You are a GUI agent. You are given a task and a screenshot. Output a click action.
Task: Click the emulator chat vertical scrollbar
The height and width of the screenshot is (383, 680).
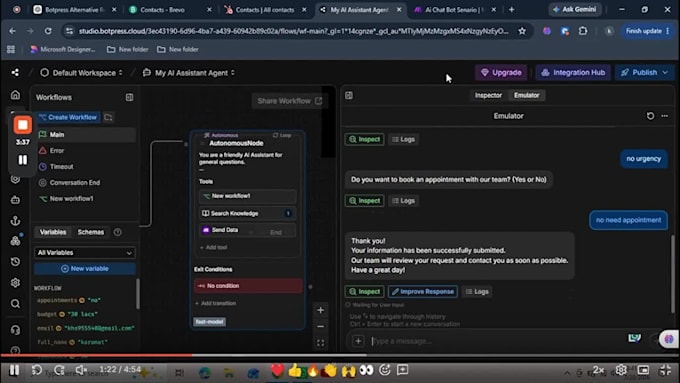coord(673,273)
